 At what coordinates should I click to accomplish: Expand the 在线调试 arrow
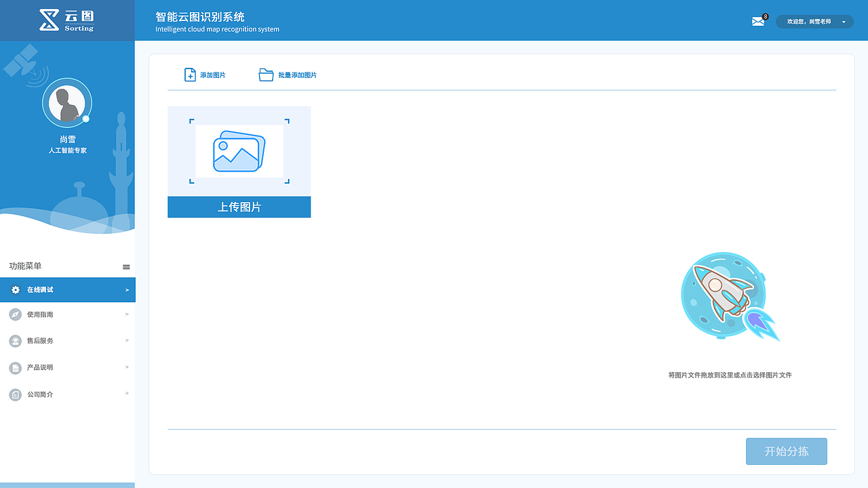pos(127,290)
